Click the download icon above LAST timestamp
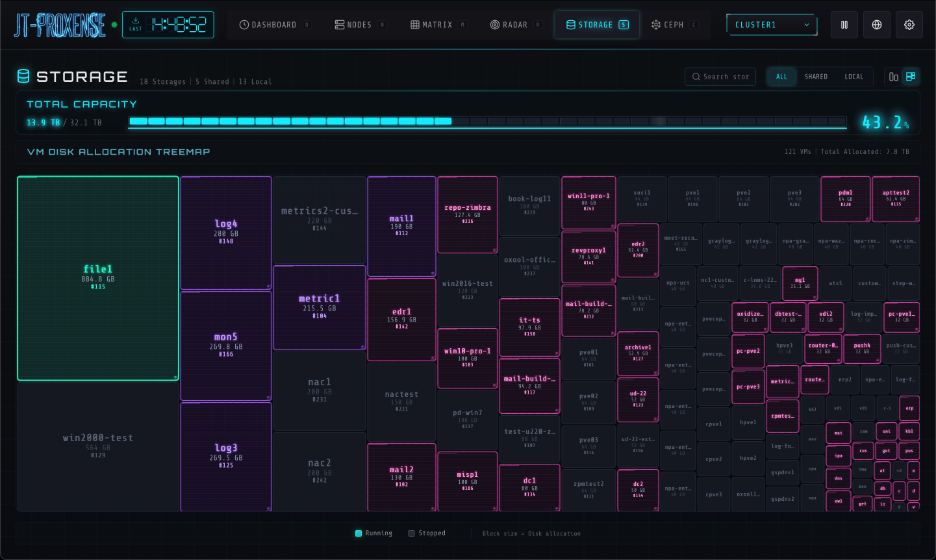936x560 pixels. tap(136, 20)
